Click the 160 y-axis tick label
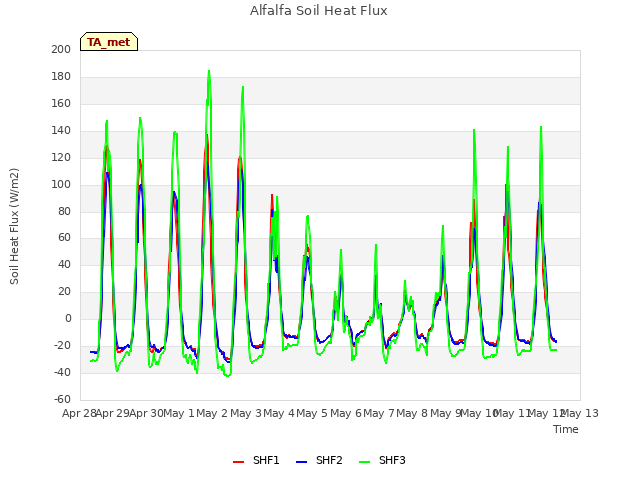The width and height of the screenshot is (640, 480). [61, 104]
